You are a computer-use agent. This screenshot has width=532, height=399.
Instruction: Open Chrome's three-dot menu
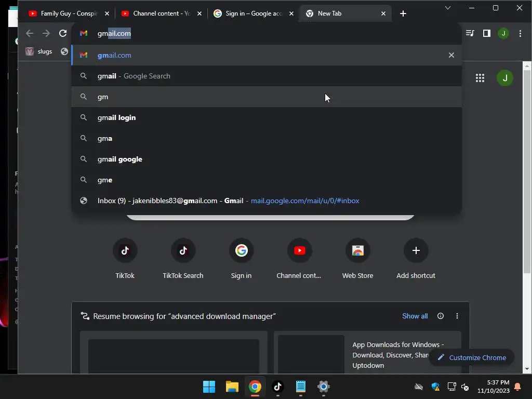pyautogui.click(x=520, y=33)
